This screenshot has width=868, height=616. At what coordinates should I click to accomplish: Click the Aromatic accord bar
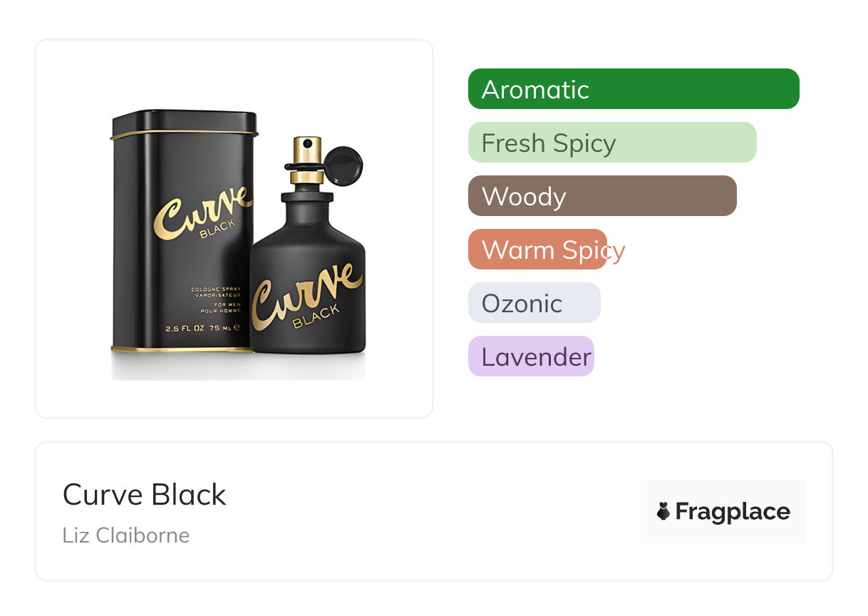(634, 89)
